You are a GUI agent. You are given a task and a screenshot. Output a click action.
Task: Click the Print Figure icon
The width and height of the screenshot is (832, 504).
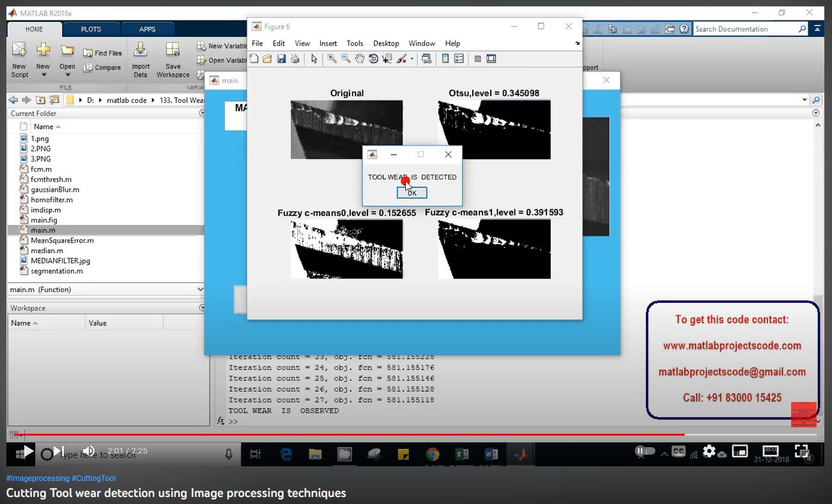(x=295, y=59)
